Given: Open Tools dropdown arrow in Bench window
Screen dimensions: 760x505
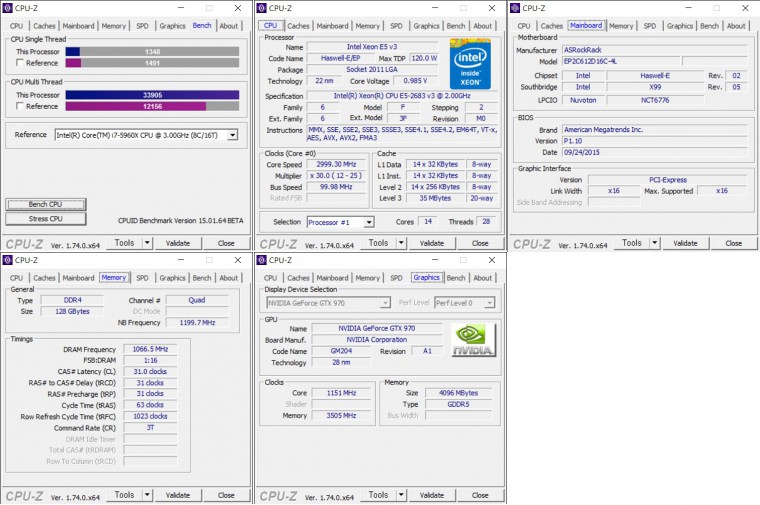Looking at the screenshot, I should pyautogui.click(x=147, y=243).
